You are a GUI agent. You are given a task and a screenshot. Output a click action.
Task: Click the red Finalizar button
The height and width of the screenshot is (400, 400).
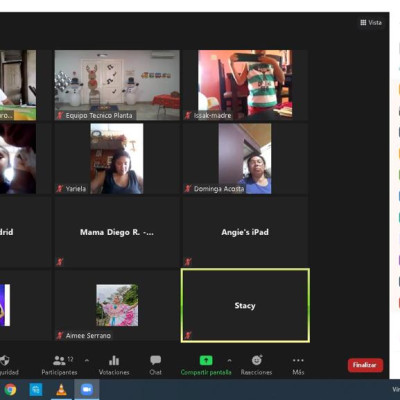365,365
